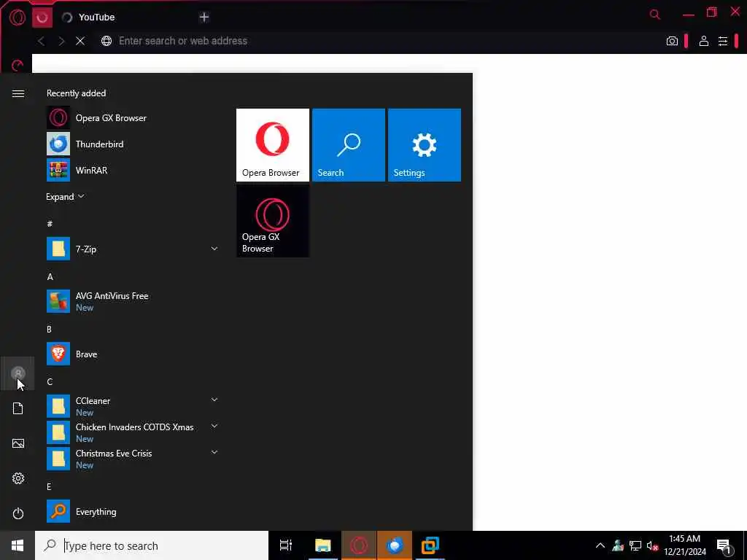Switch to Thunderbird taskbar button
The height and width of the screenshot is (560, 747).
(395, 545)
